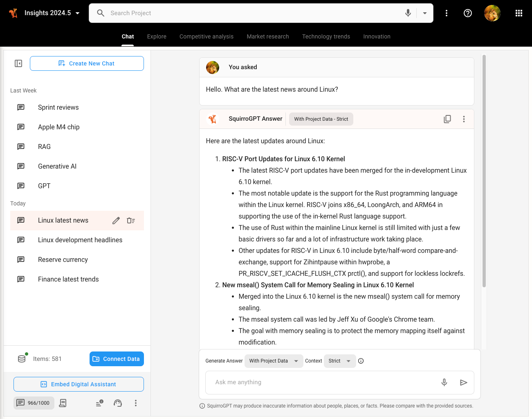
Task: Open the answer more options menu
Action: coord(464,119)
